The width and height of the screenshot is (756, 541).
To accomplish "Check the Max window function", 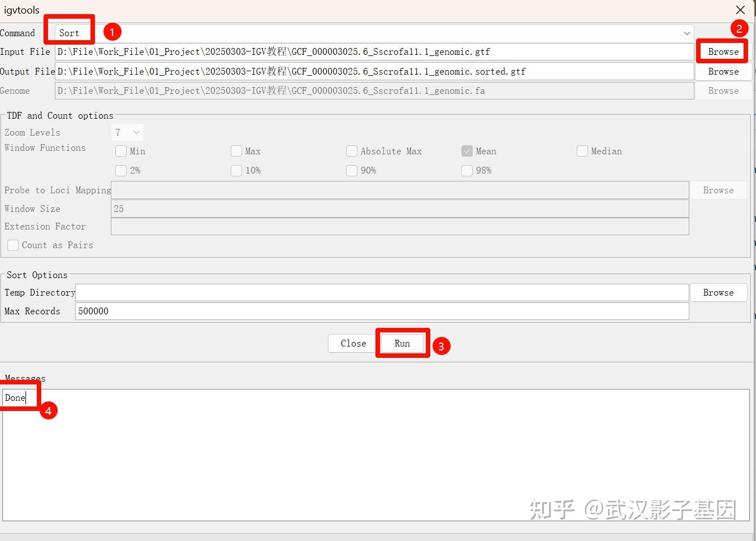I will (236, 151).
